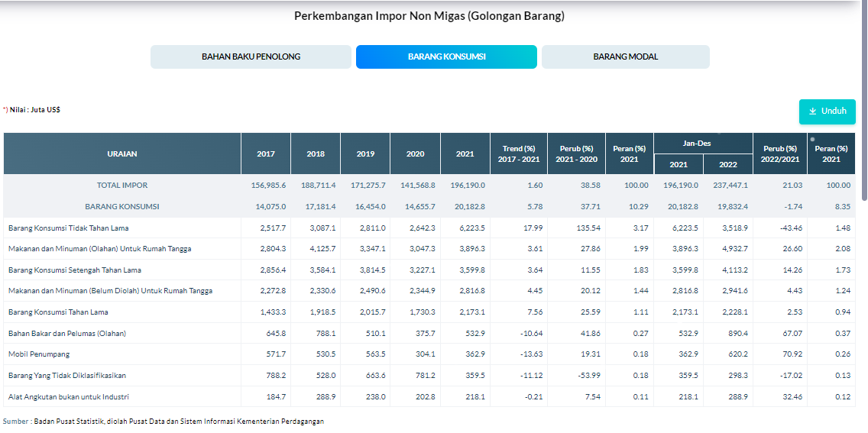
Task: Switch to the Bahan Baku Penolong tab
Action: click(251, 57)
